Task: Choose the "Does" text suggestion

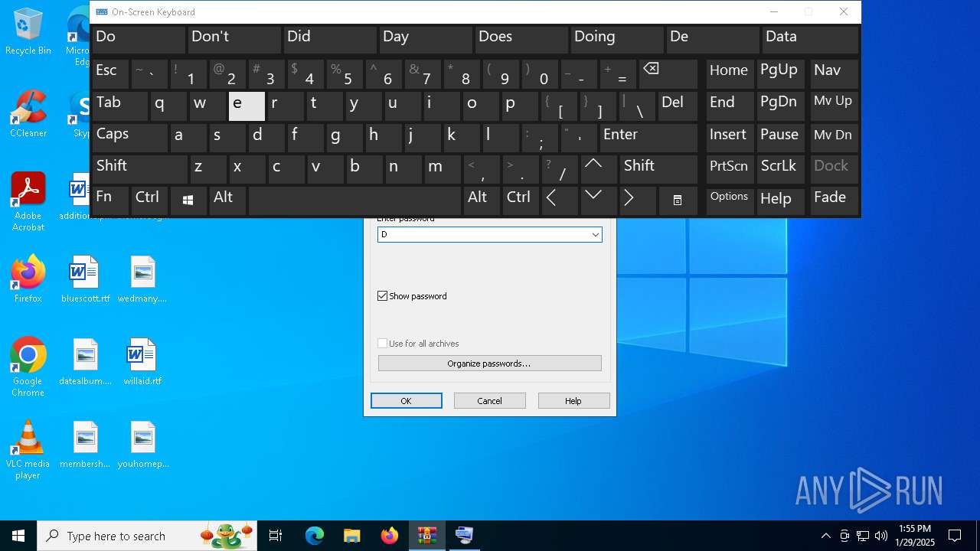Action: (521, 40)
